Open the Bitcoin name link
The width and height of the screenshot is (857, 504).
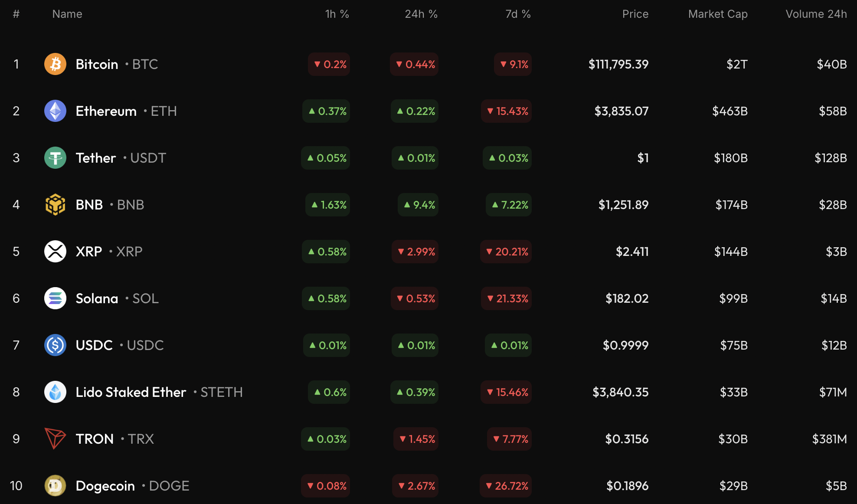click(97, 64)
